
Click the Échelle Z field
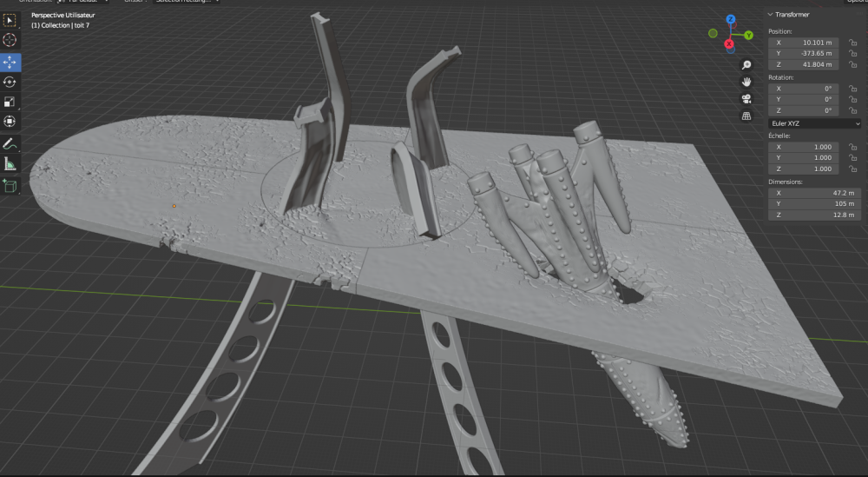[803, 169]
